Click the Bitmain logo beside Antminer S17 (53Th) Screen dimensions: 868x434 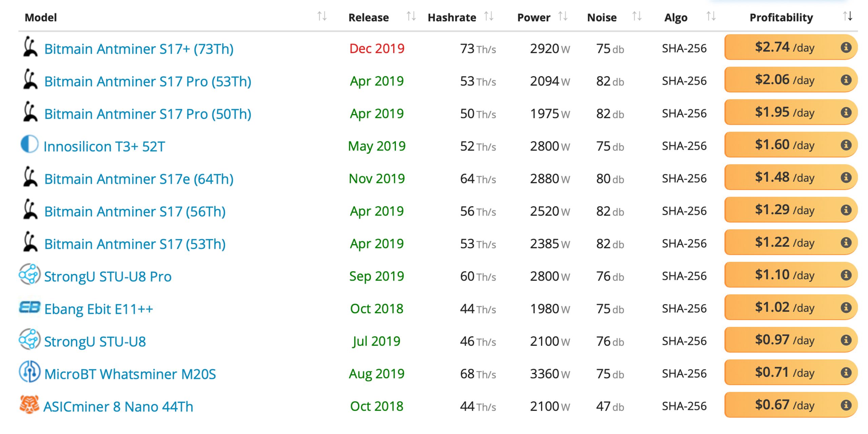[x=30, y=242]
